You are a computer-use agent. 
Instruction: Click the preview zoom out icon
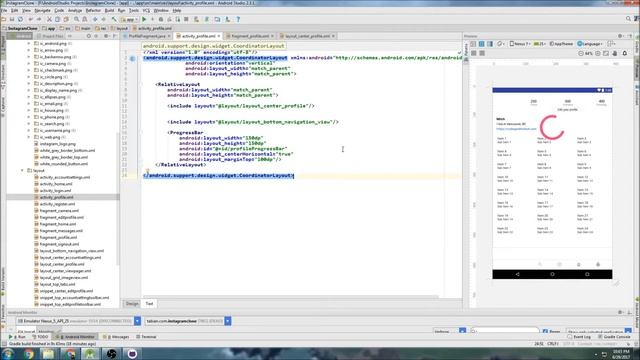pyautogui.click(x=581, y=53)
